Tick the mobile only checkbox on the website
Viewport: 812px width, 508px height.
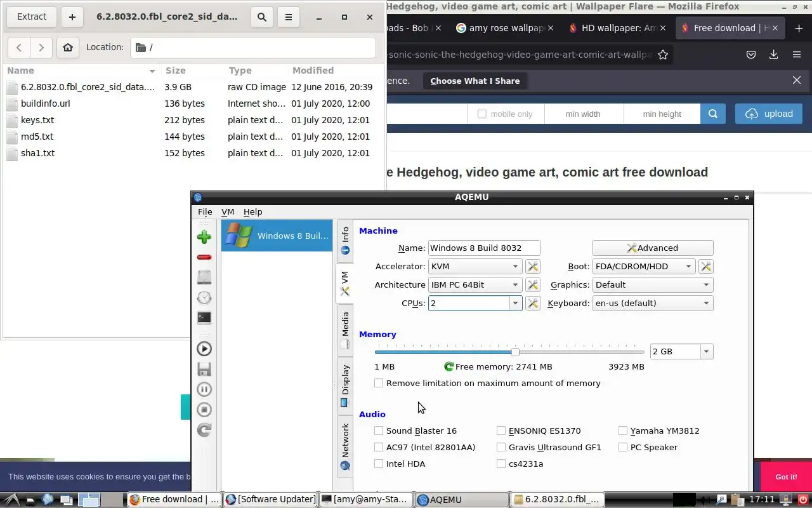click(482, 114)
